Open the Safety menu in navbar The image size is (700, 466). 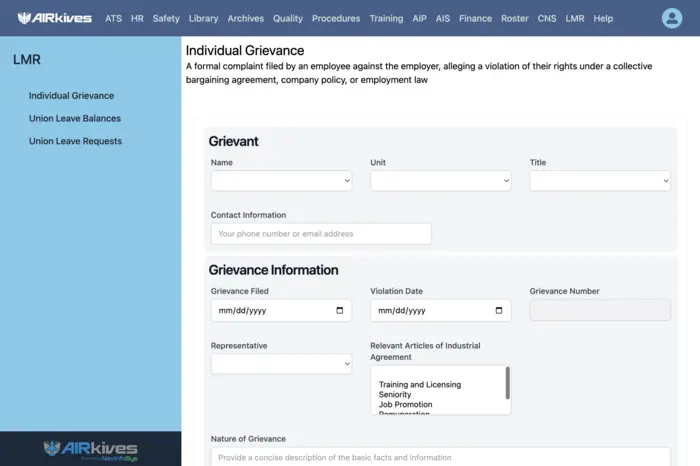coord(166,18)
